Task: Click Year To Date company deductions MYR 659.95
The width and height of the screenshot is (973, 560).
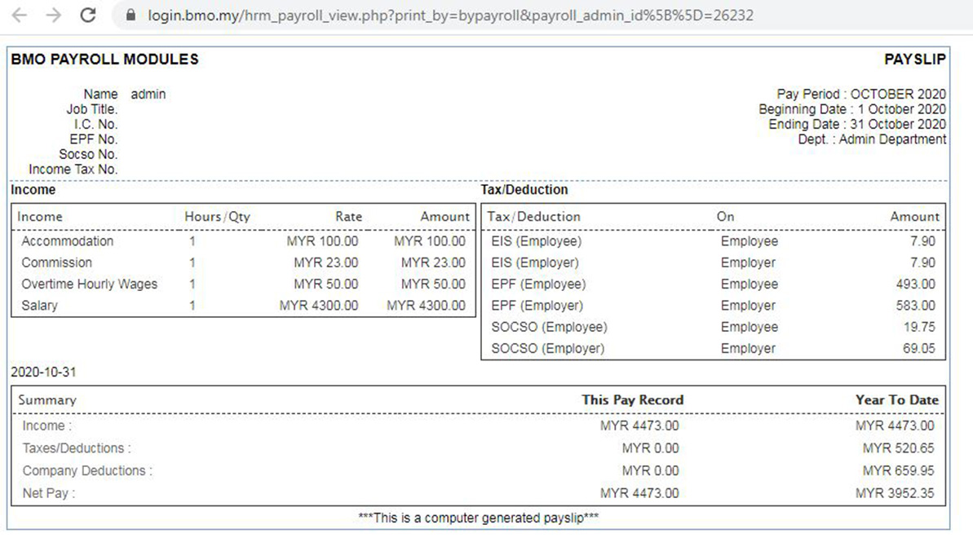Action: pyautogui.click(x=898, y=470)
